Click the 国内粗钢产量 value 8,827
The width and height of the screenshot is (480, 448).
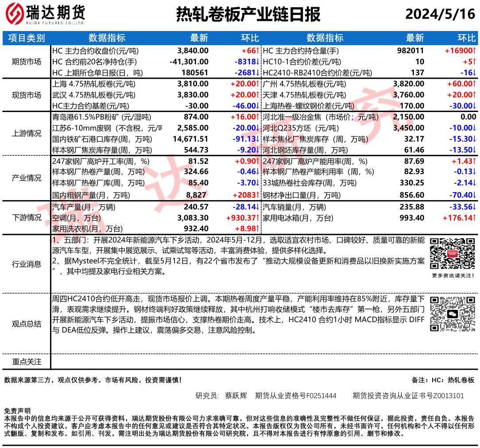click(198, 195)
